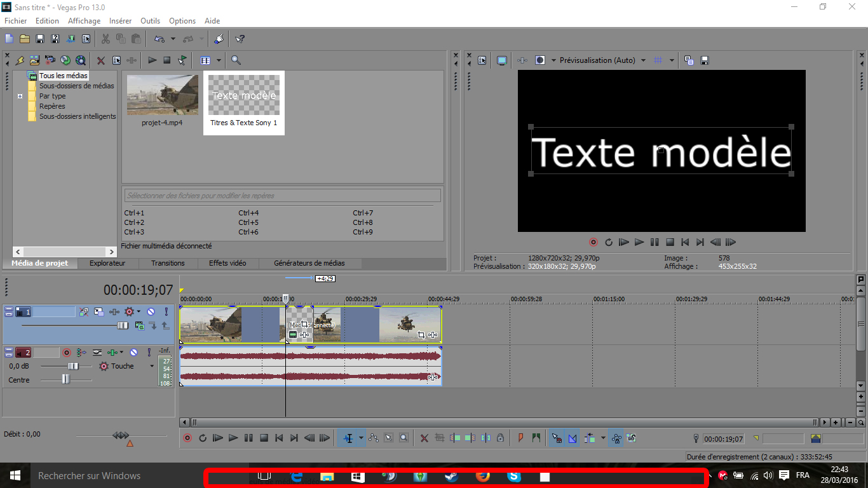This screenshot has width=868, height=488.
Task: Undo the last action with the undo arrow
Action: pyautogui.click(x=159, y=39)
